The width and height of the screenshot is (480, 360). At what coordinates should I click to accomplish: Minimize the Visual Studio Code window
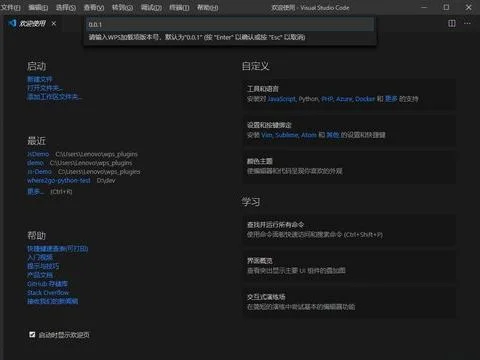(424, 7)
